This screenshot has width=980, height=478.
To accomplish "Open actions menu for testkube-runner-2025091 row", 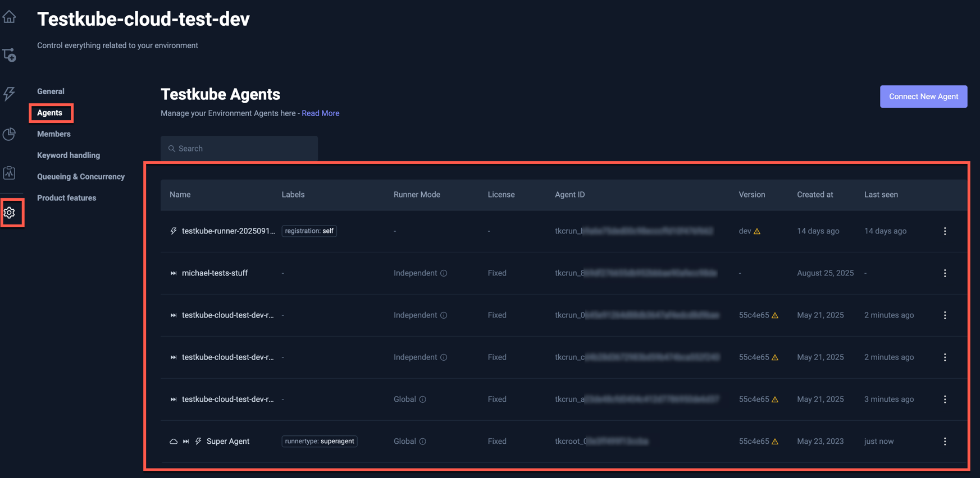I will [945, 231].
